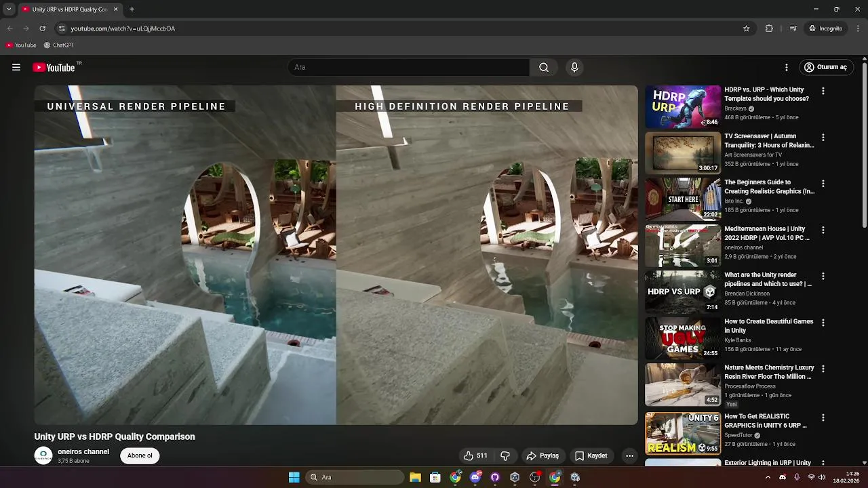Bookmark this page with star icon
This screenshot has width=868, height=488.
(747, 28)
